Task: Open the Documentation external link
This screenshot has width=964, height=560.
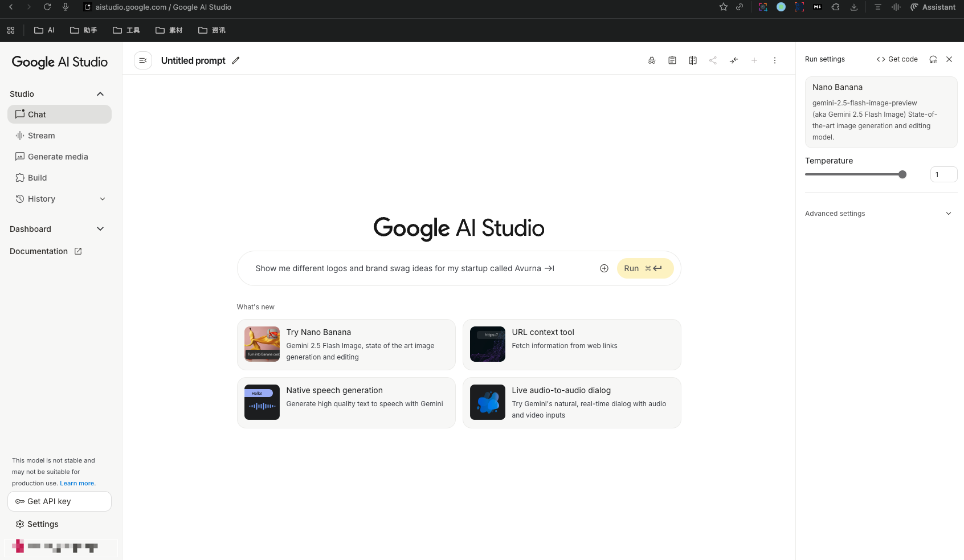Action: pos(46,251)
